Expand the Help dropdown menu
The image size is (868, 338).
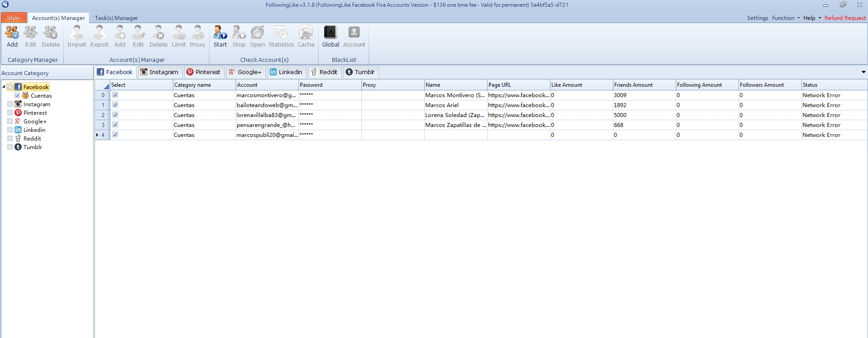(x=811, y=18)
